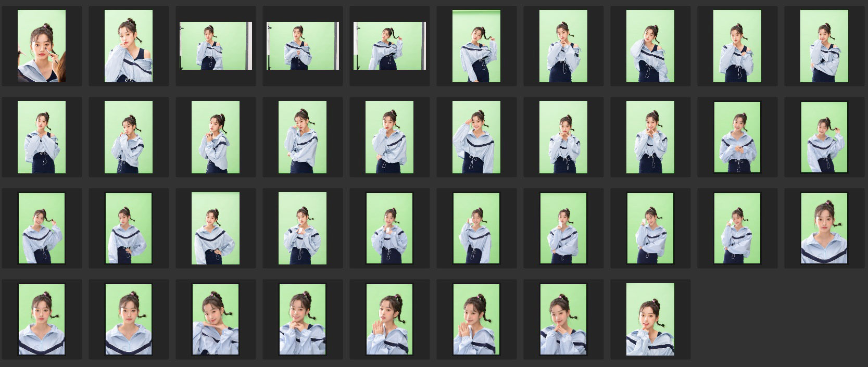Click the first thumbnail in the third row

click(42, 228)
